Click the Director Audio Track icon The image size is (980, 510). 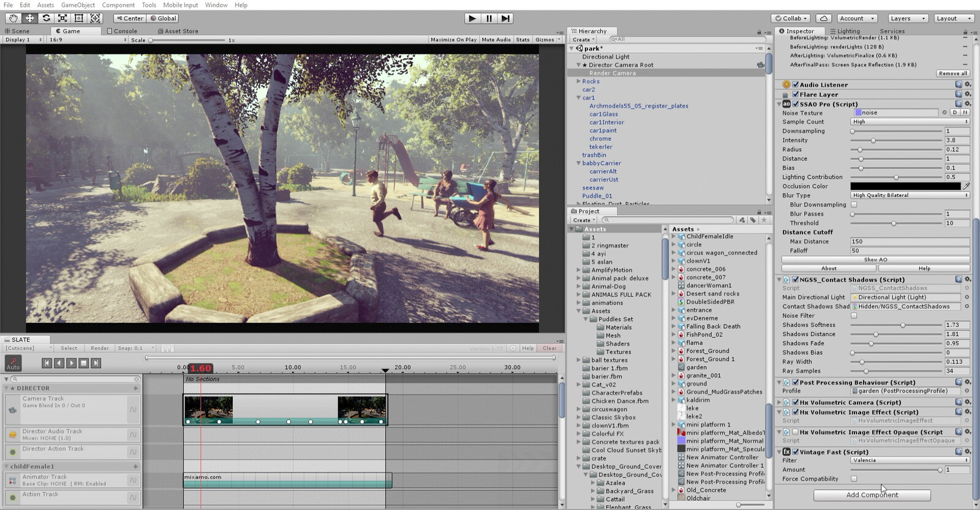pyautogui.click(x=12, y=435)
